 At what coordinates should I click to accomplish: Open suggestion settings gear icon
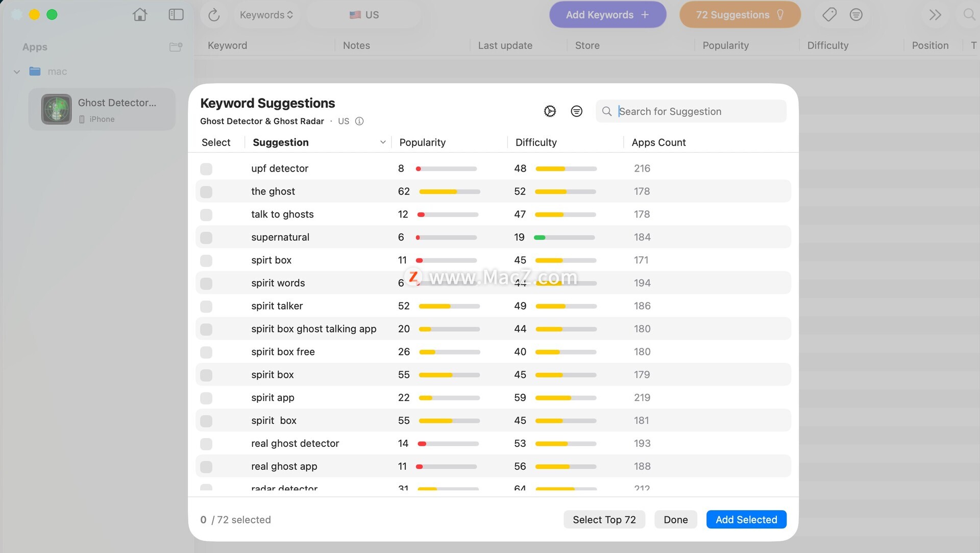point(550,111)
